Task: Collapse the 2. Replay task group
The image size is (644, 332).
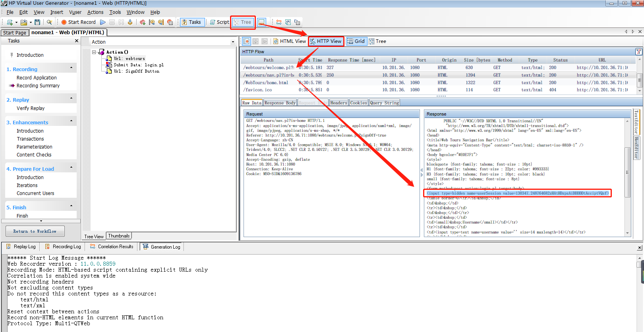Action: 72,98
